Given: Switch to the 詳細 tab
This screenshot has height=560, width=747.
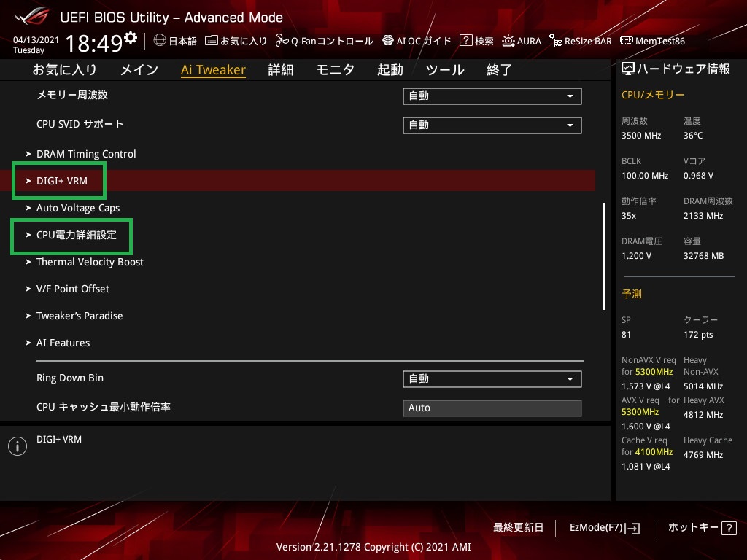Looking at the screenshot, I should coord(280,70).
